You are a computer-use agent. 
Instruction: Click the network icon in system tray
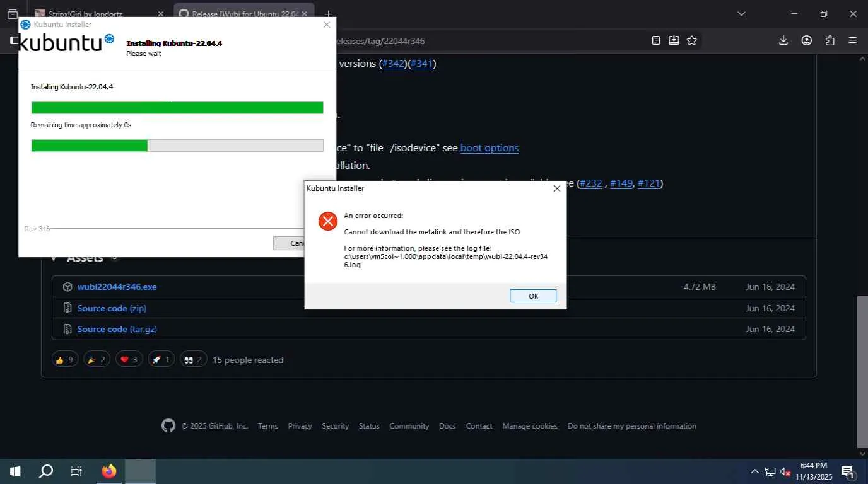770,471
